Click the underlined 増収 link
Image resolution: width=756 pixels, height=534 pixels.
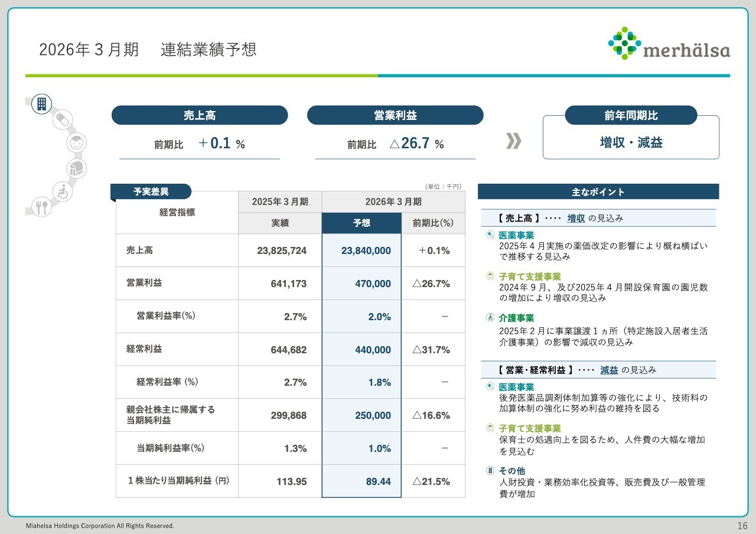coord(576,218)
